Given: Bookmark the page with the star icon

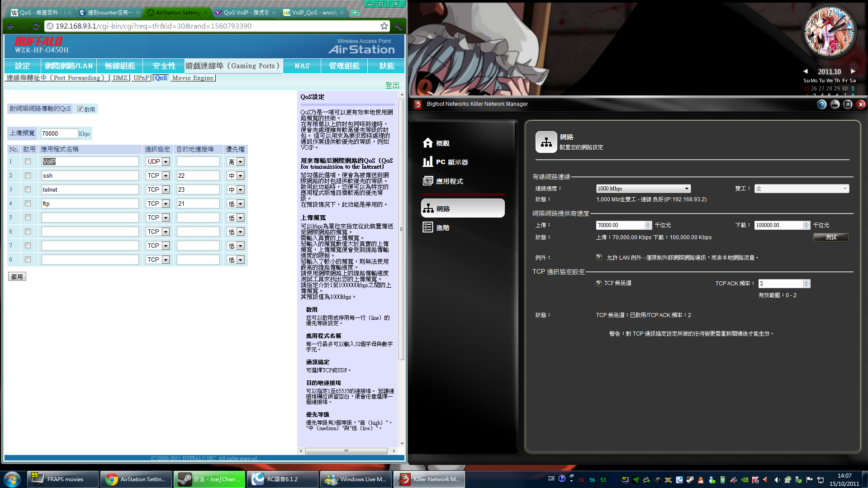Looking at the screenshot, I should [x=384, y=26].
